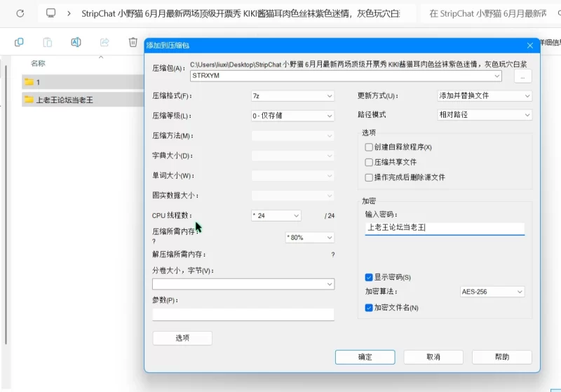Click the browse "..." button
Screen dimensions: 561x392
[x=522, y=76]
